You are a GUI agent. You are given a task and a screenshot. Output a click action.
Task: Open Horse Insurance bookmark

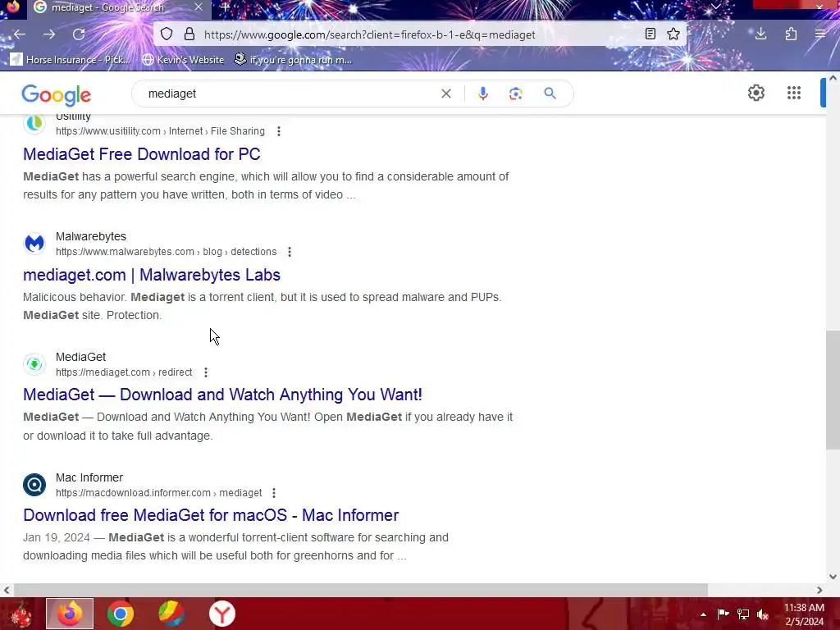pyautogui.click(x=71, y=59)
